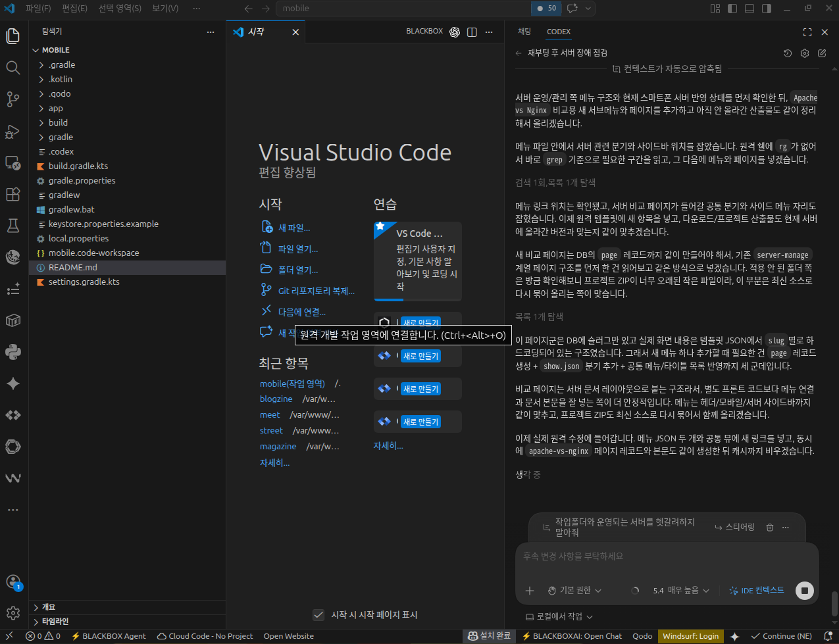
Task: Toggle the primary side bar visibility
Action: [x=732, y=9]
